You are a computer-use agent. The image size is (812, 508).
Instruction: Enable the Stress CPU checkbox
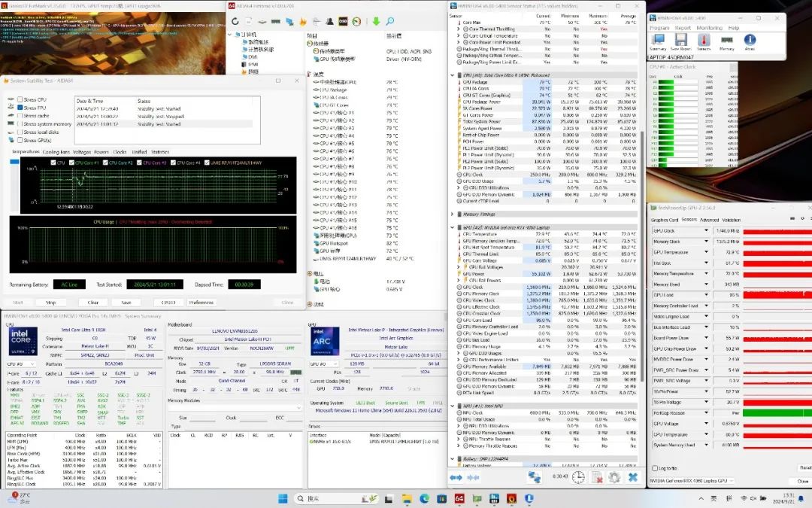[20, 99]
